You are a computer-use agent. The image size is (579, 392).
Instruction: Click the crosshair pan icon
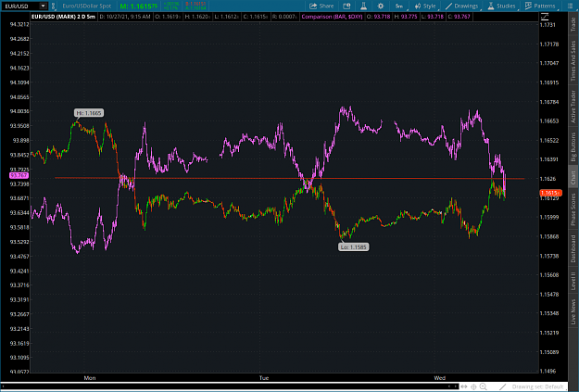473,386
